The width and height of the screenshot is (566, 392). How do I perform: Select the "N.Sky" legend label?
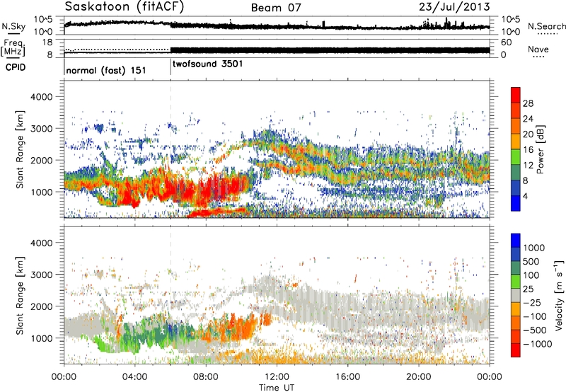coord(13,26)
